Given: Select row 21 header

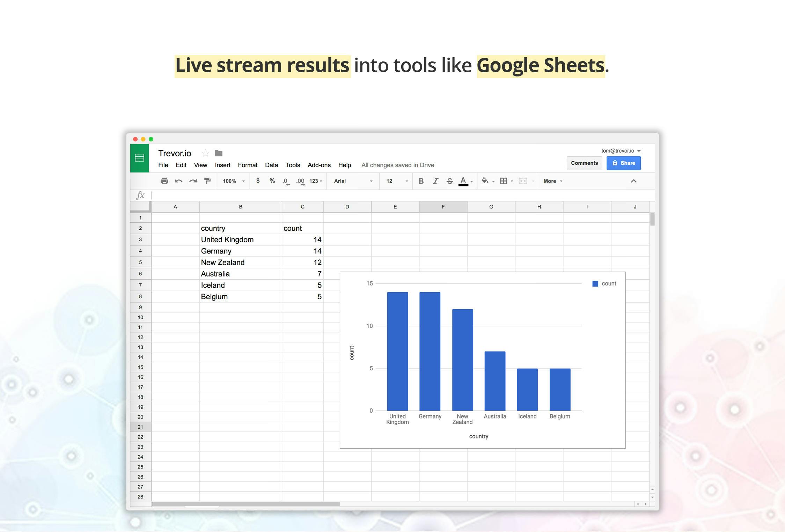Looking at the screenshot, I should [x=140, y=427].
